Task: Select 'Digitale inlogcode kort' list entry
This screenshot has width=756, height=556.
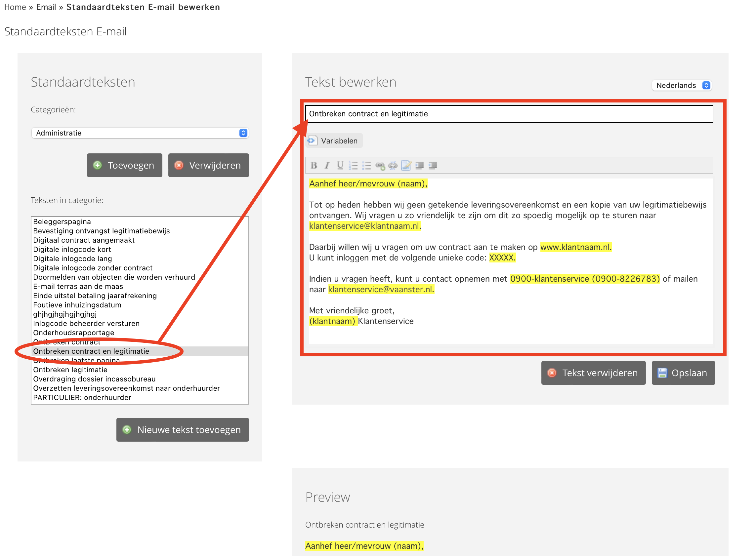Action: click(x=72, y=249)
